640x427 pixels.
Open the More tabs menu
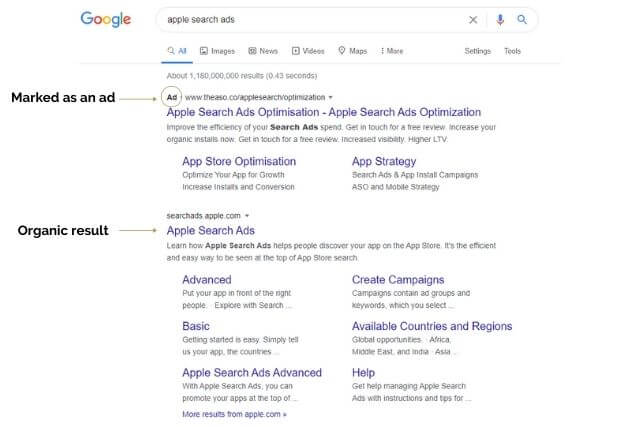tap(392, 51)
